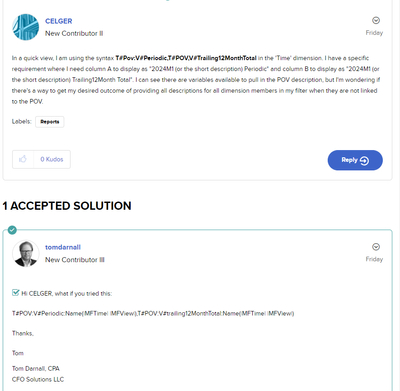
Task: Reply to CELGER's post
Action: coord(355,160)
